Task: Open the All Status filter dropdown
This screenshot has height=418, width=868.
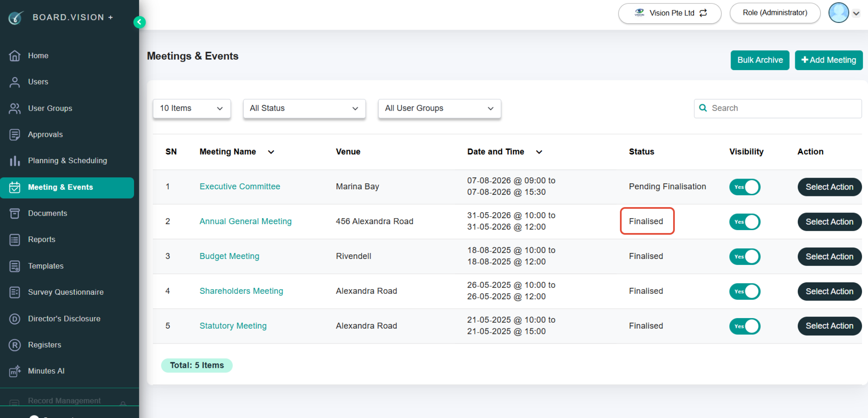Action: click(305, 108)
